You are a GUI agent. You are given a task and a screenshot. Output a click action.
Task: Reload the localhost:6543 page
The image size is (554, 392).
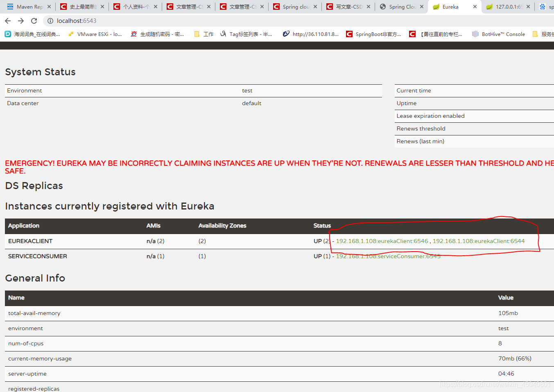pyautogui.click(x=34, y=21)
